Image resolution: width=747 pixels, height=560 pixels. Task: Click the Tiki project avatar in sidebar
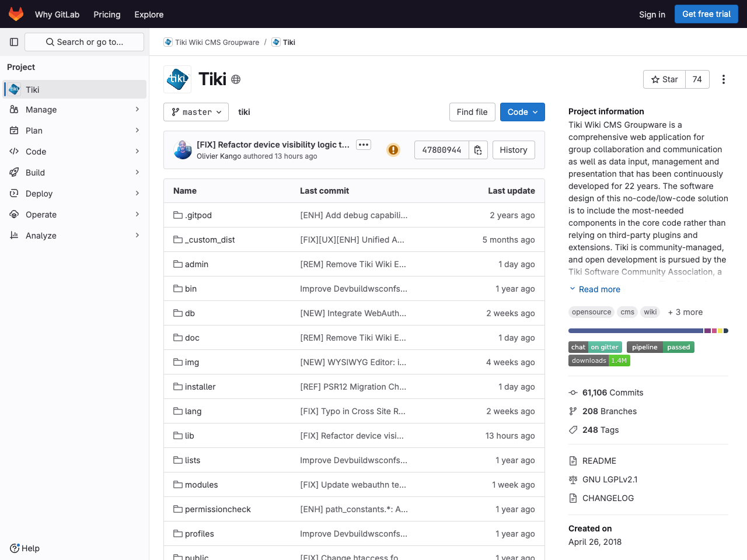tap(14, 89)
